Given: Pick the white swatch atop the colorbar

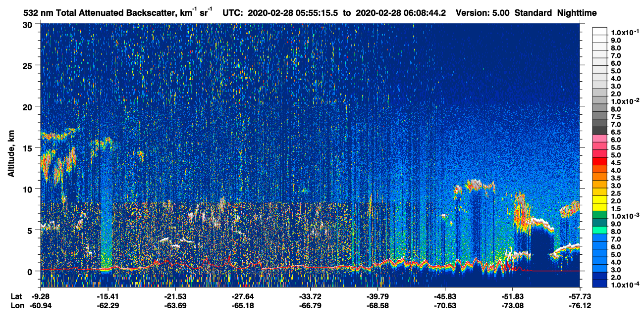Looking at the screenshot, I should 600,30.
